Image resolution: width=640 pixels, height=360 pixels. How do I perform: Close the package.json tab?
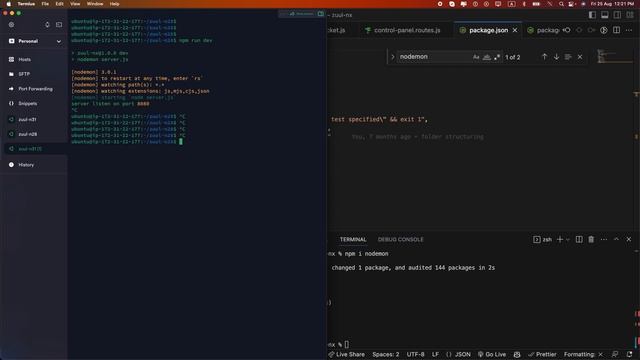(x=515, y=30)
